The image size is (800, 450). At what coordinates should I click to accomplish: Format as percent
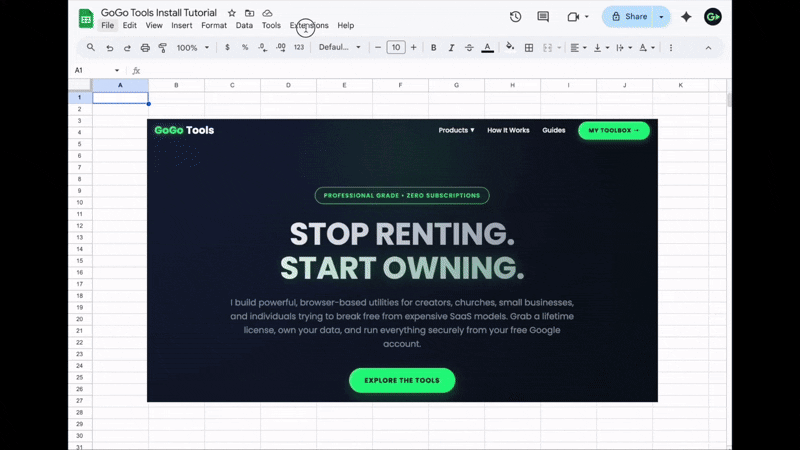tap(245, 47)
